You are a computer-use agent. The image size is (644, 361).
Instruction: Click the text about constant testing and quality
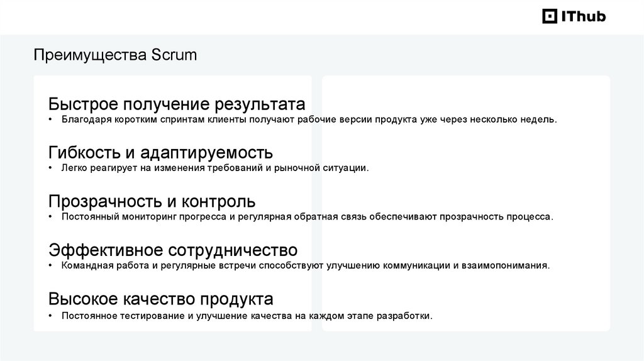247,315
